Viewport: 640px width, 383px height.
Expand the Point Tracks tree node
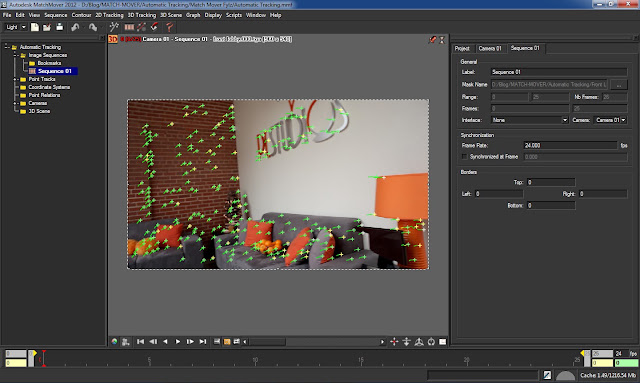coord(15,79)
